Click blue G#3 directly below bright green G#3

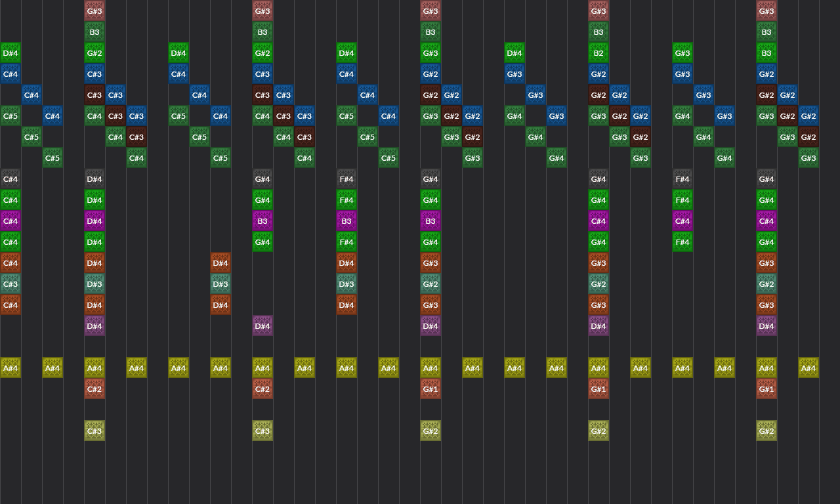(x=682, y=74)
